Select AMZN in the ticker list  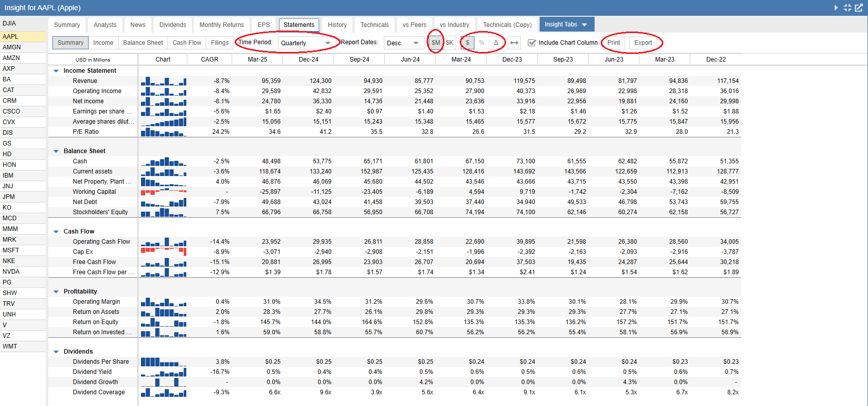(x=23, y=58)
